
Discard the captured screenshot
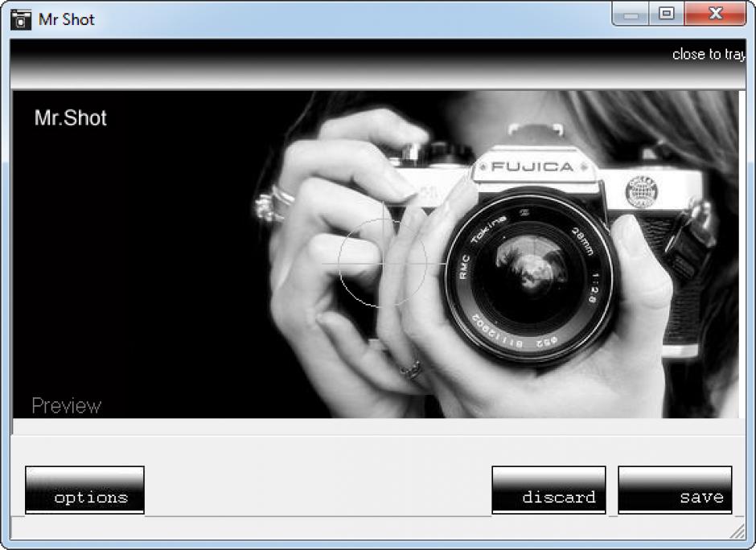[x=549, y=490]
